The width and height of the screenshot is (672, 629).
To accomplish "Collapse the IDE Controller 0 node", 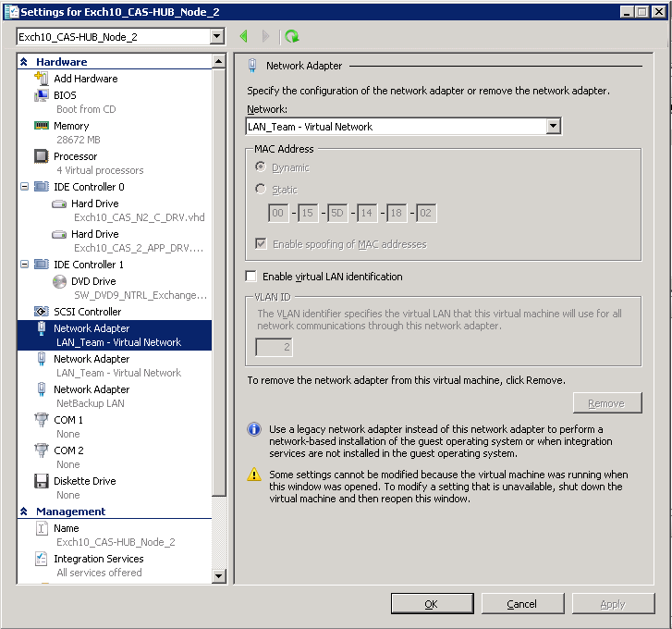I will point(24,187).
